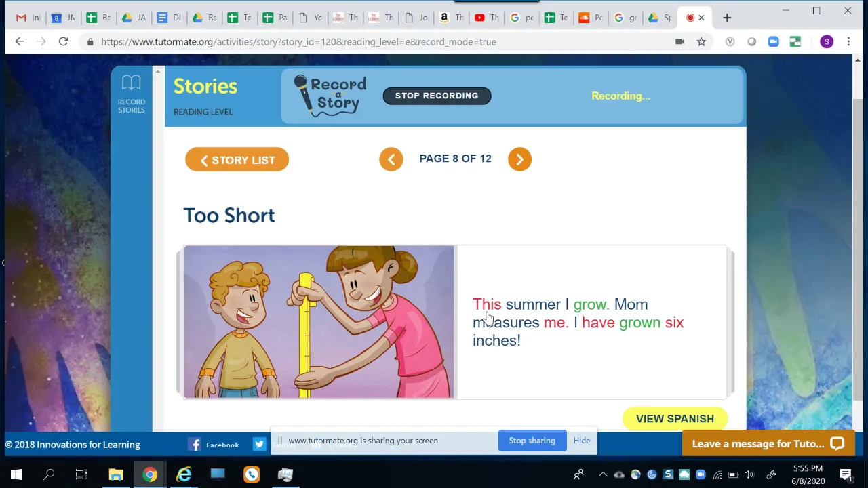Click the camera icon in address bar
This screenshot has height=488, width=868.
tap(679, 42)
